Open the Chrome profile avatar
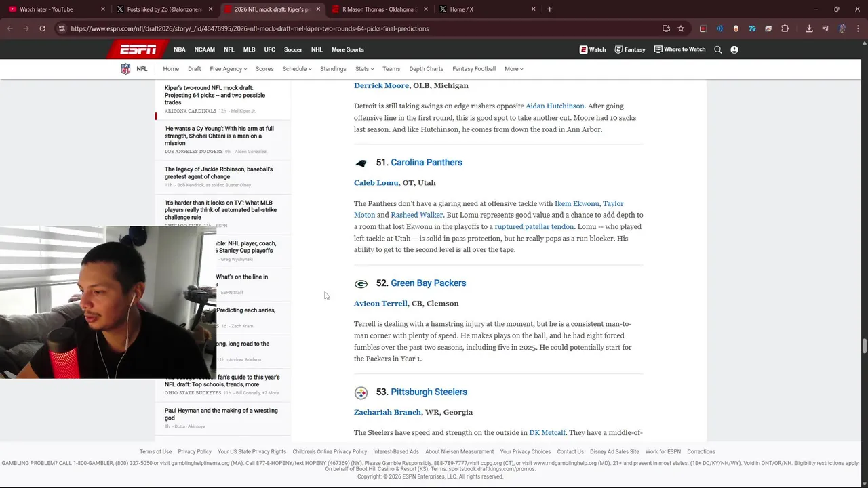This screenshot has width=868, height=488. (x=842, y=28)
